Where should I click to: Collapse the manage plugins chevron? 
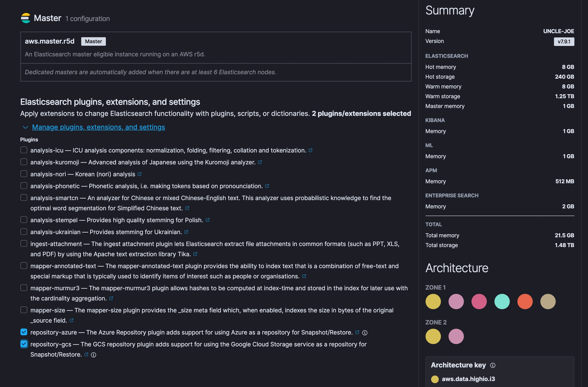(x=25, y=127)
